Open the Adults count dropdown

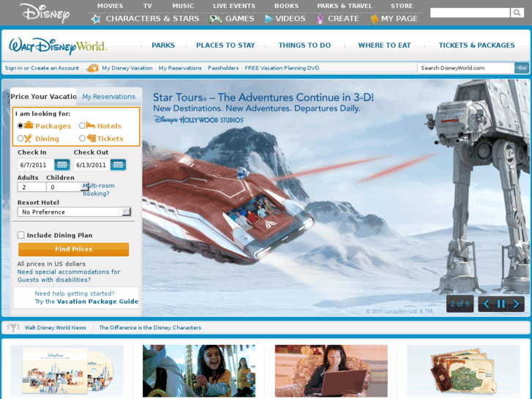click(x=32, y=187)
